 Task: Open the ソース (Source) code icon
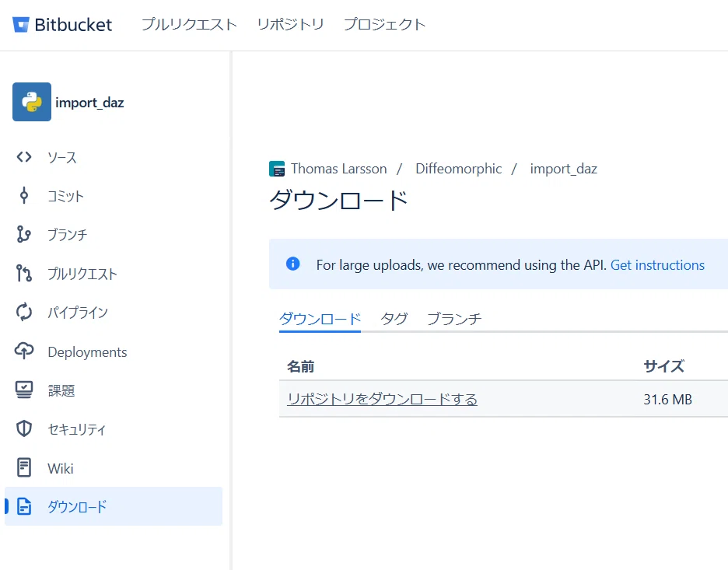pyautogui.click(x=24, y=157)
